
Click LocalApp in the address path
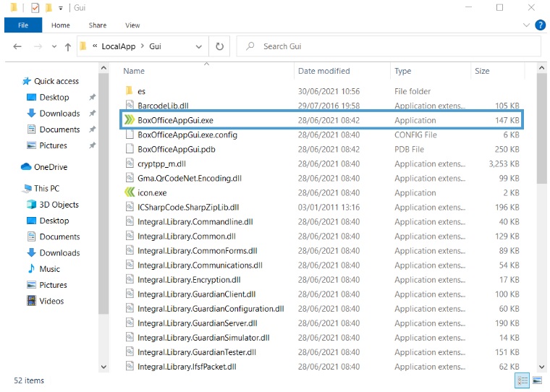(119, 46)
